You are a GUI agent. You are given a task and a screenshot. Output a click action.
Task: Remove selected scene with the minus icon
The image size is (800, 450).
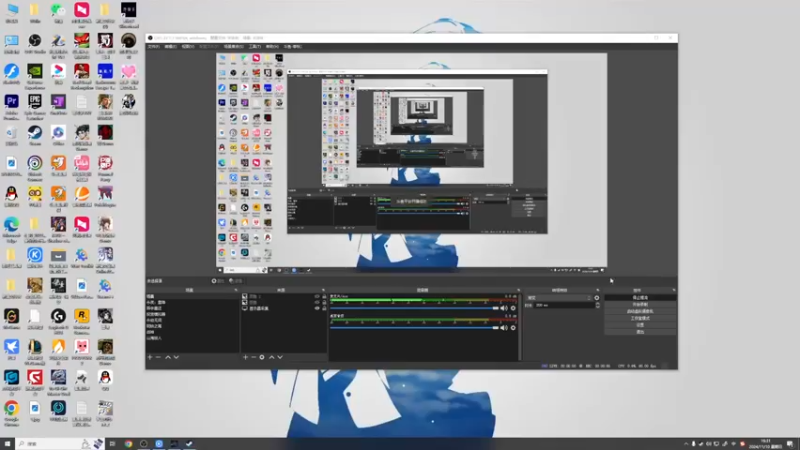(x=158, y=357)
